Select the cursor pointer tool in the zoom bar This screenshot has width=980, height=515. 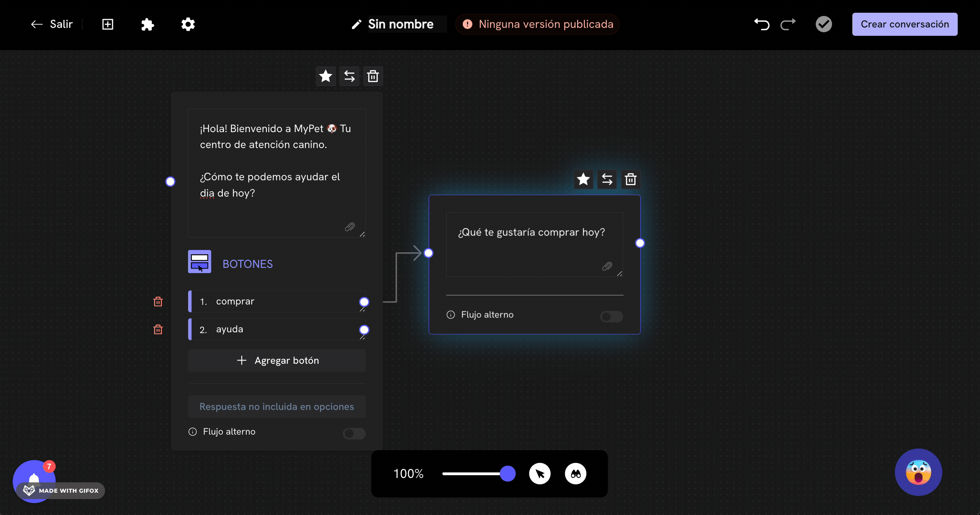pos(540,474)
